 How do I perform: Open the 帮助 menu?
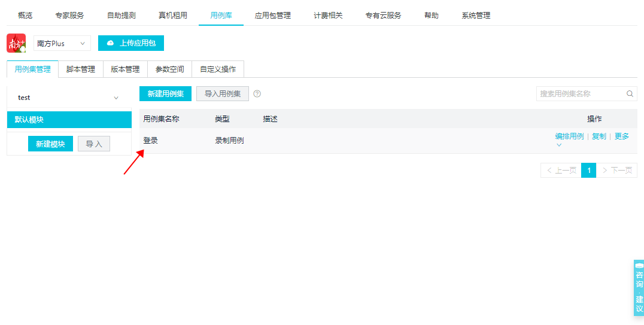[x=432, y=16]
